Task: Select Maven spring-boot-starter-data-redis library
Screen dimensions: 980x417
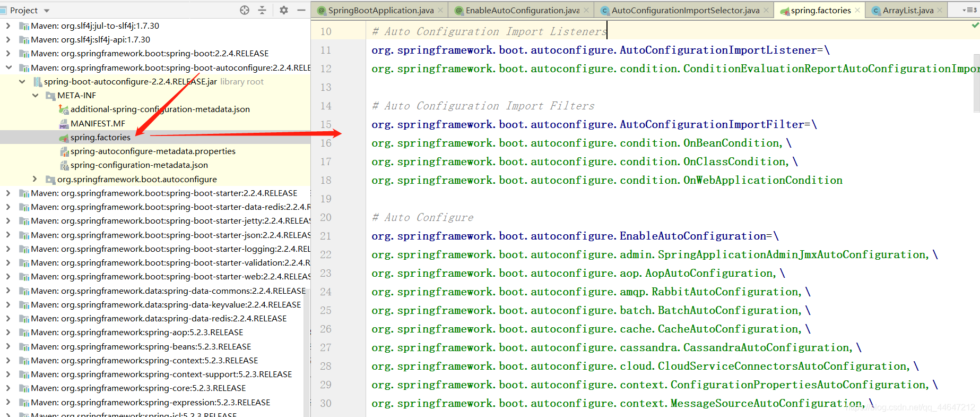Action: pos(170,207)
